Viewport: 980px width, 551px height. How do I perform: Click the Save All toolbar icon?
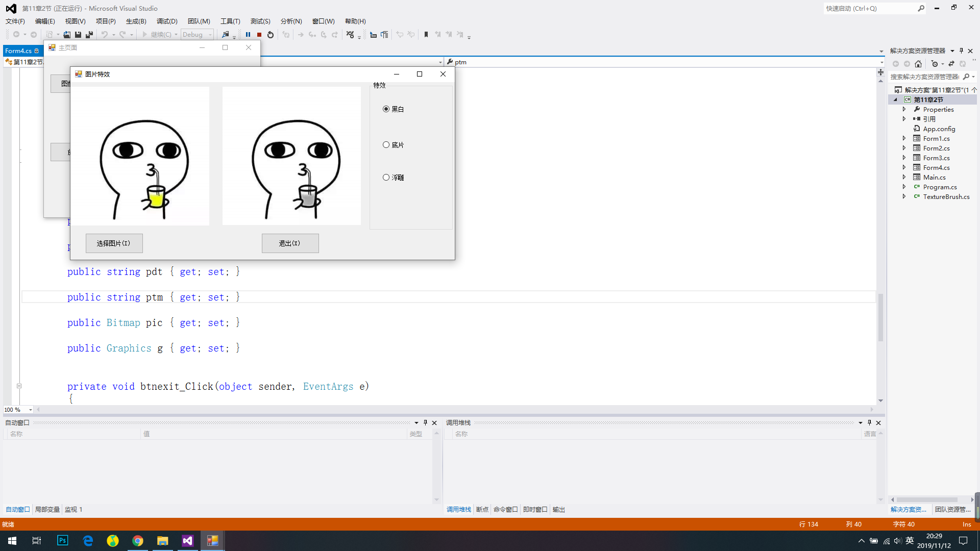[x=89, y=35]
